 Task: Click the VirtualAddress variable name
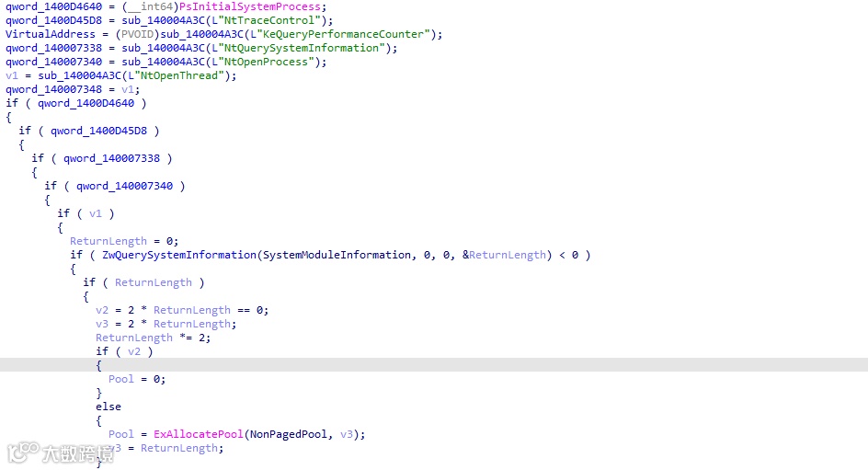[51, 34]
